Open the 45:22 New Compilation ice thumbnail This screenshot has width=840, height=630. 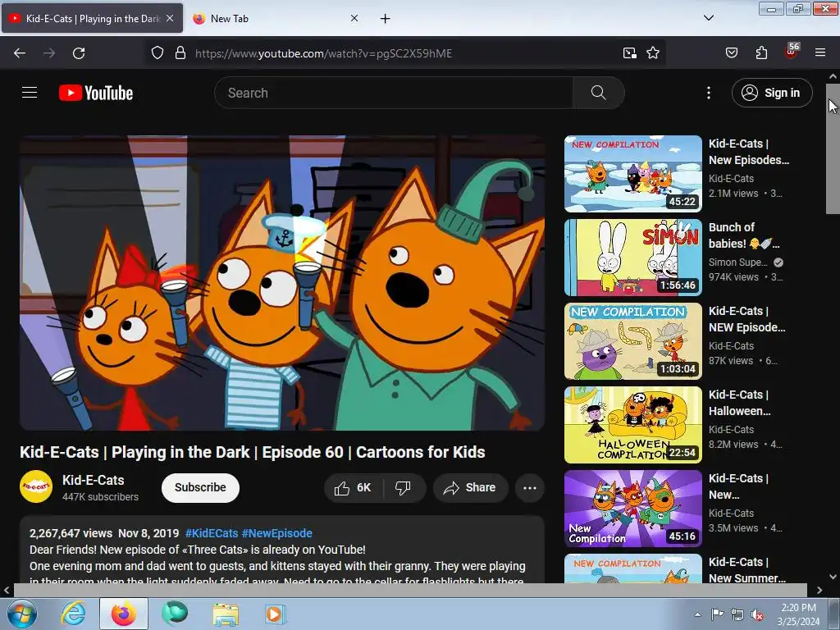633,174
